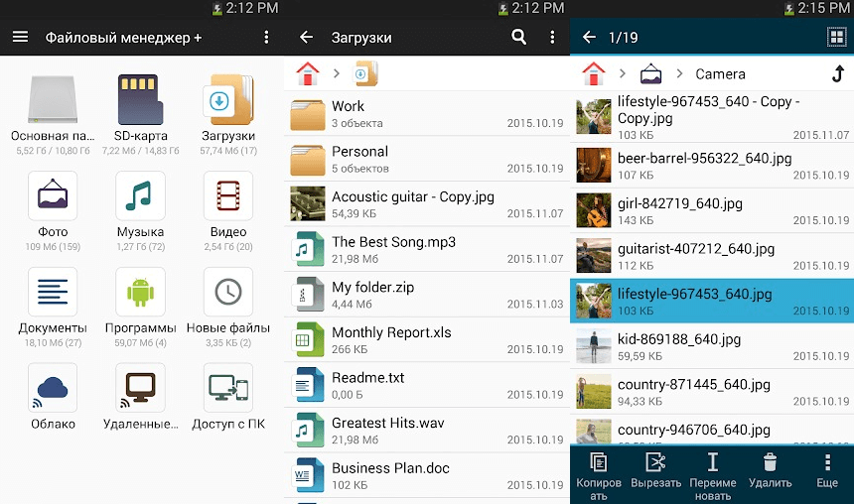Tap Копировать in the bottom action bar
The width and height of the screenshot is (854, 504).
599,472
